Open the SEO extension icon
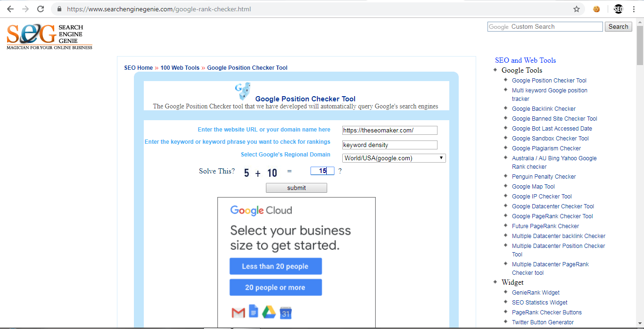This screenshot has width=644, height=329. point(618,9)
